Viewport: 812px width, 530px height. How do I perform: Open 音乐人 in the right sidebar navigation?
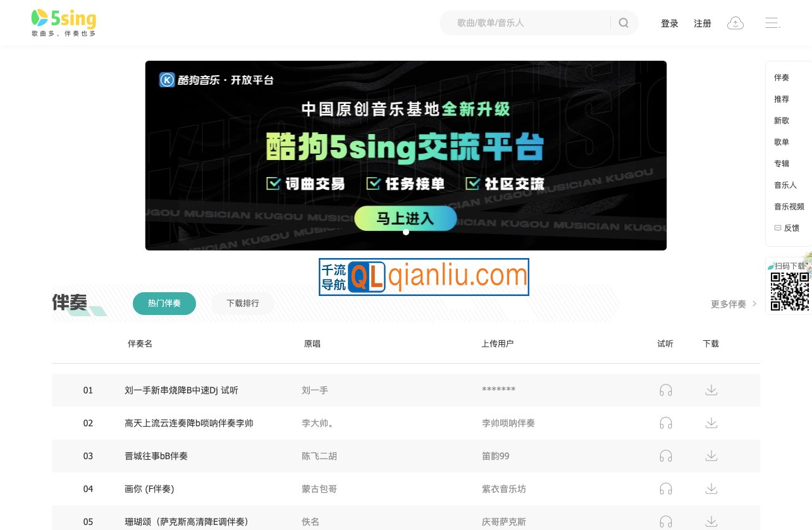point(785,185)
